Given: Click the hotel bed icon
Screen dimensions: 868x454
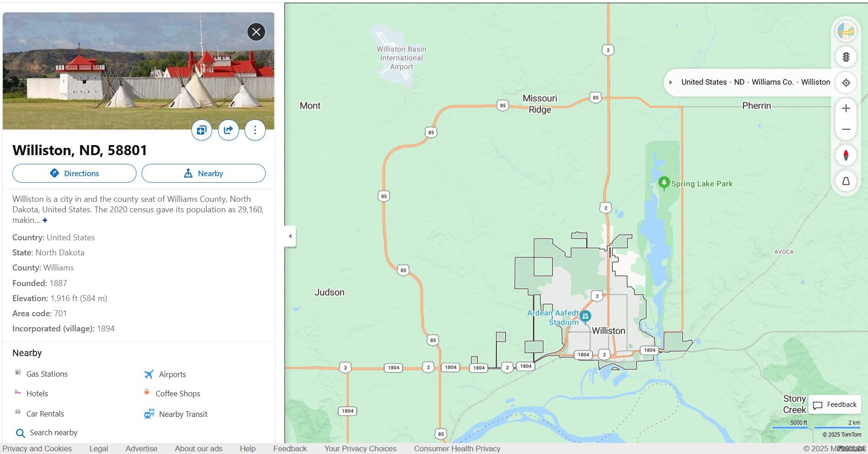Looking at the screenshot, I should (x=18, y=392).
